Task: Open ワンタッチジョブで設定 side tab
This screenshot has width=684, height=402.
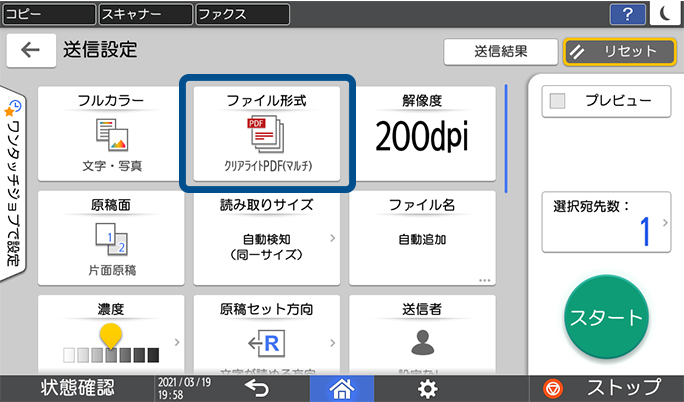Action: (x=13, y=184)
